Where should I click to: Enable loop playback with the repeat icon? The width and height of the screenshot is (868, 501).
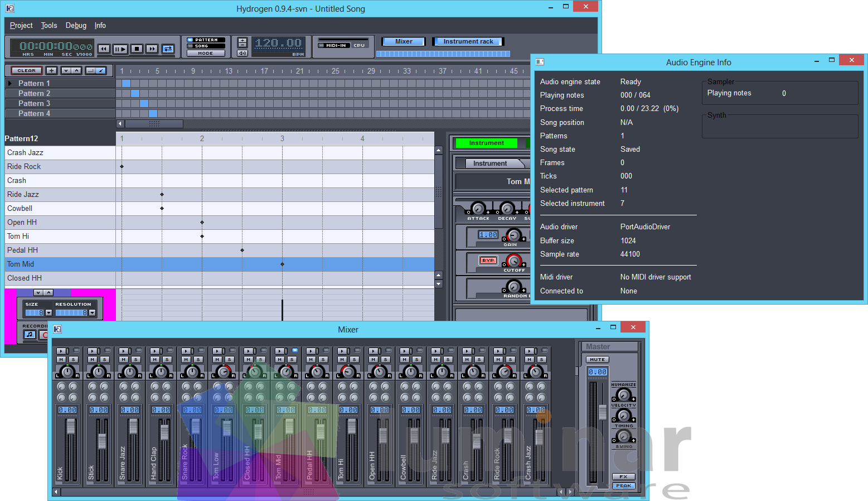click(x=168, y=49)
